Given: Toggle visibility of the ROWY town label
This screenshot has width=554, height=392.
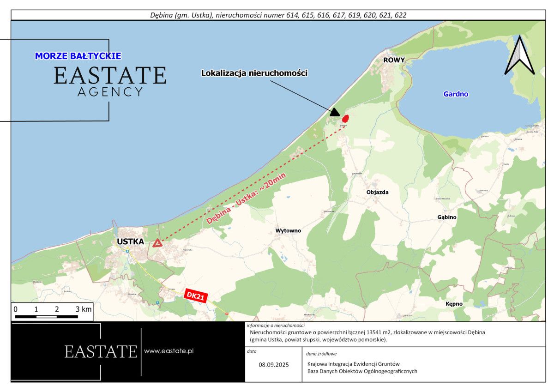Looking at the screenshot, I should 395,60.
